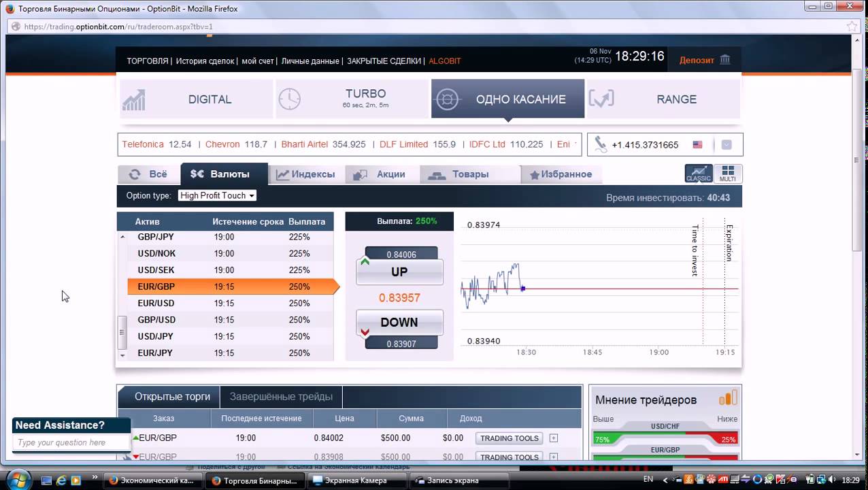The image size is (868, 490).
Task: Switch to the Индексы tab
Action: pyautogui.click(x=306, y=174)
